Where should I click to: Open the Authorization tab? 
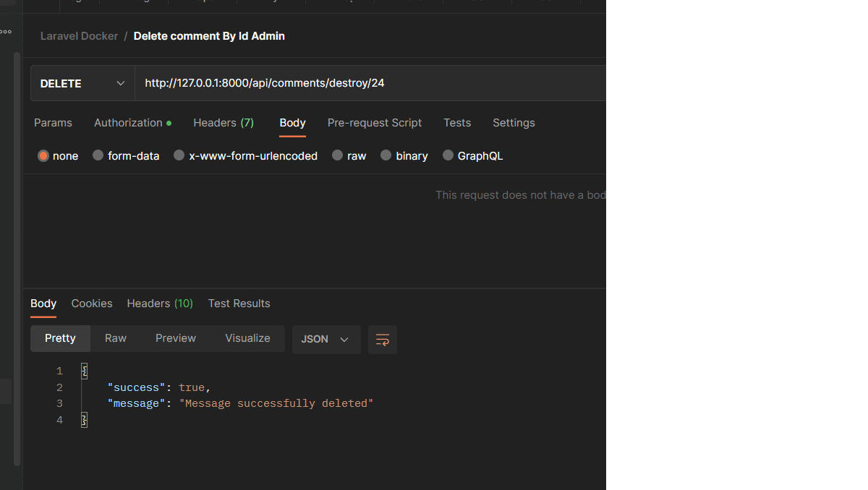pos(128,123)
